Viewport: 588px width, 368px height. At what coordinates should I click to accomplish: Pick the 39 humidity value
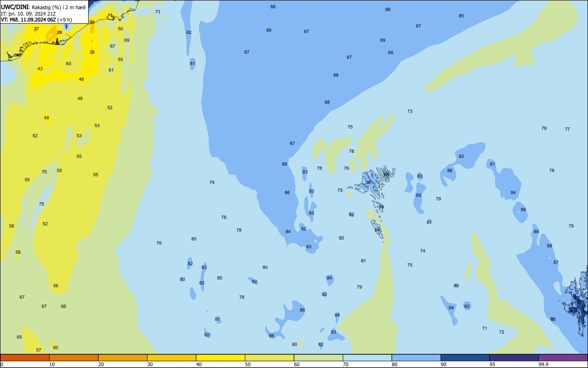[92, 52]
